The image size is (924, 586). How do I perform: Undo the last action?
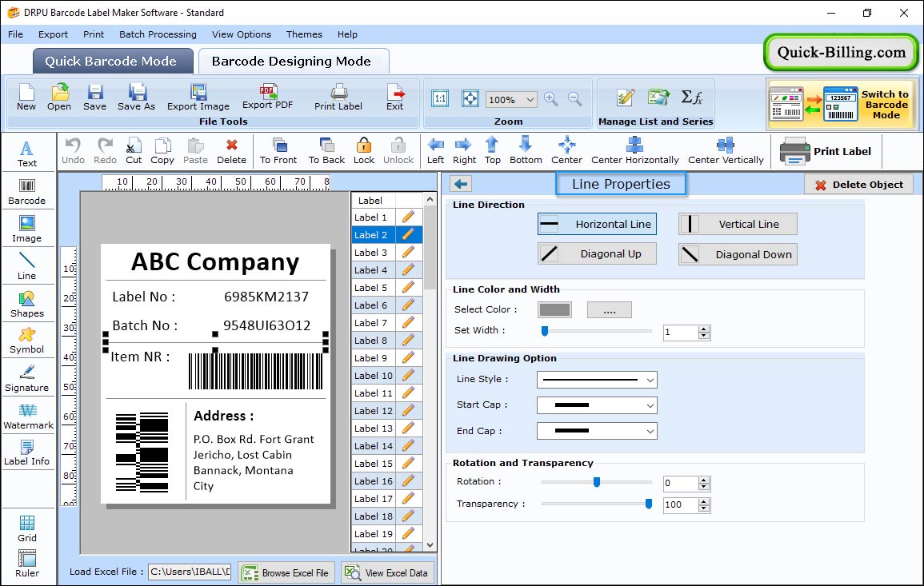[x=73, y=151]
